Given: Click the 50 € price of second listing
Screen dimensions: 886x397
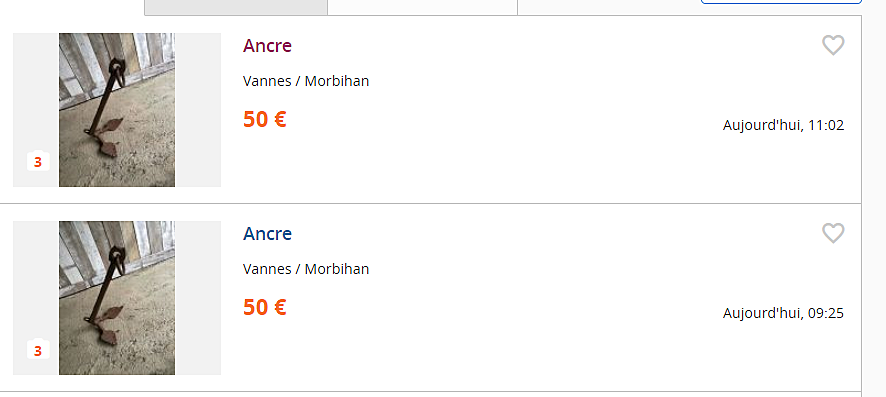Looking at the screenshot, I should tap(264, 307).
